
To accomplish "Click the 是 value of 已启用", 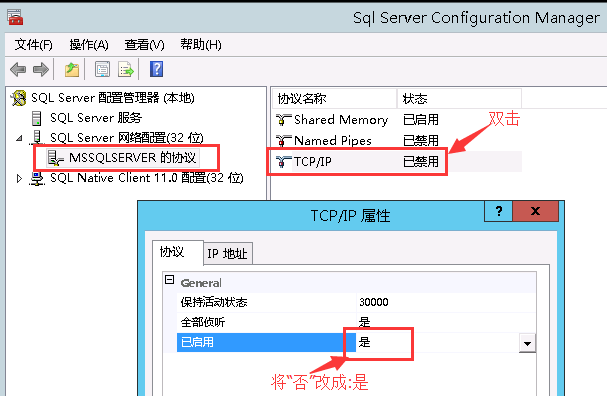I will pyautogui.click(x=365, y=342).
